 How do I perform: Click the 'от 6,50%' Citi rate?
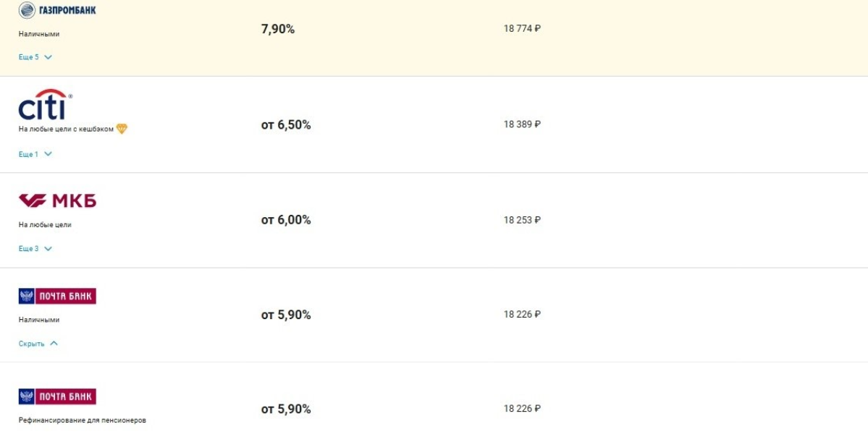click(x=286, y=125)
